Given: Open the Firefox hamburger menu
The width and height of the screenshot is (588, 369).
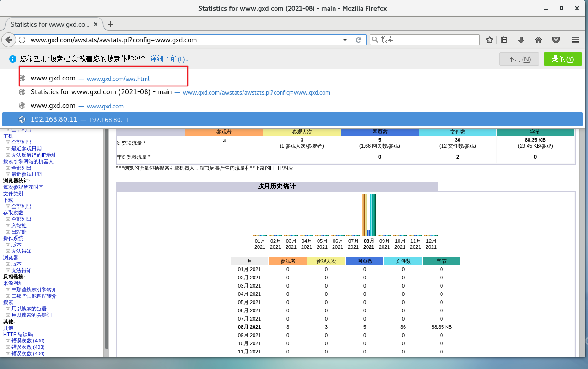Looking at the screenshot, I should [x=576, y=40].
